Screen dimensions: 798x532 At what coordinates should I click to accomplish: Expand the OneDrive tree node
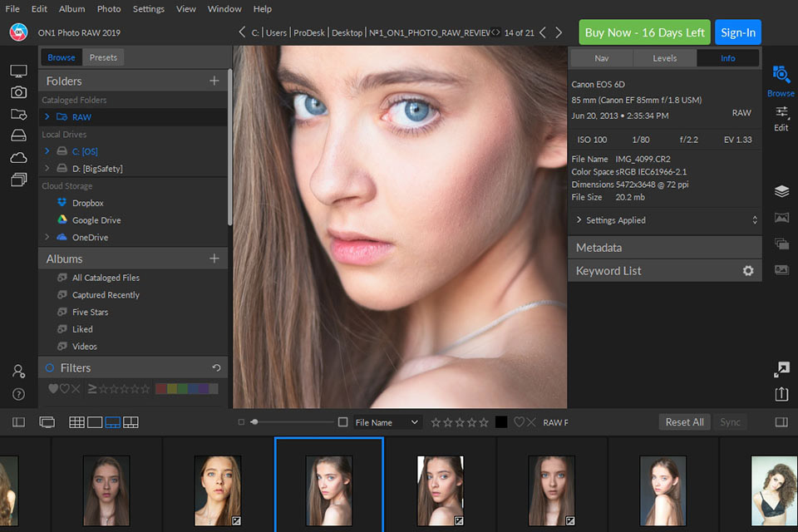(x=47, y=237)
